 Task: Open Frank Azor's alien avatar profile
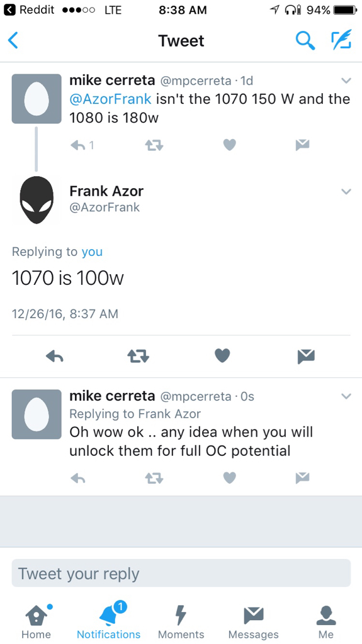pyautogui.click(x=37, y=200)
